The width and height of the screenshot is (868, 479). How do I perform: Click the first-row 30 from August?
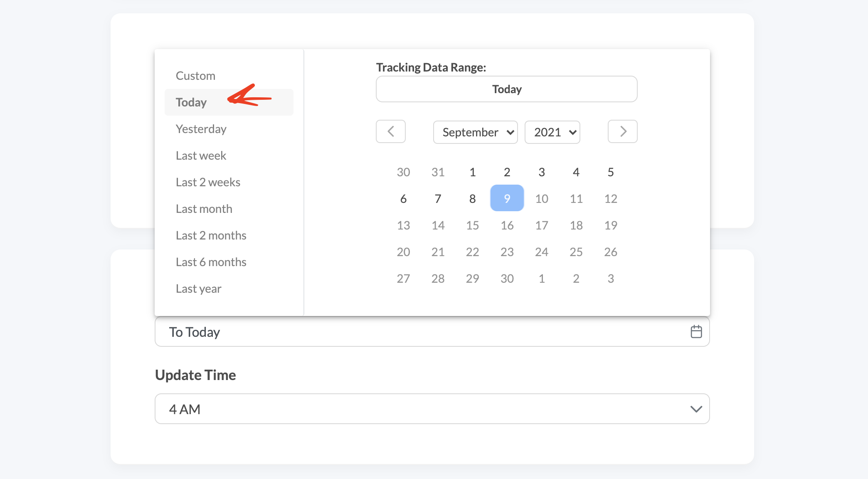(x=403, y=172)
